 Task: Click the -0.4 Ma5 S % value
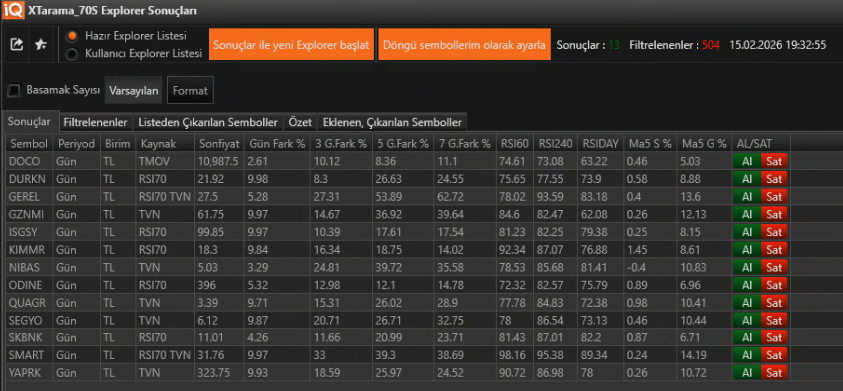pyautogui.click(x=650, y=267)
